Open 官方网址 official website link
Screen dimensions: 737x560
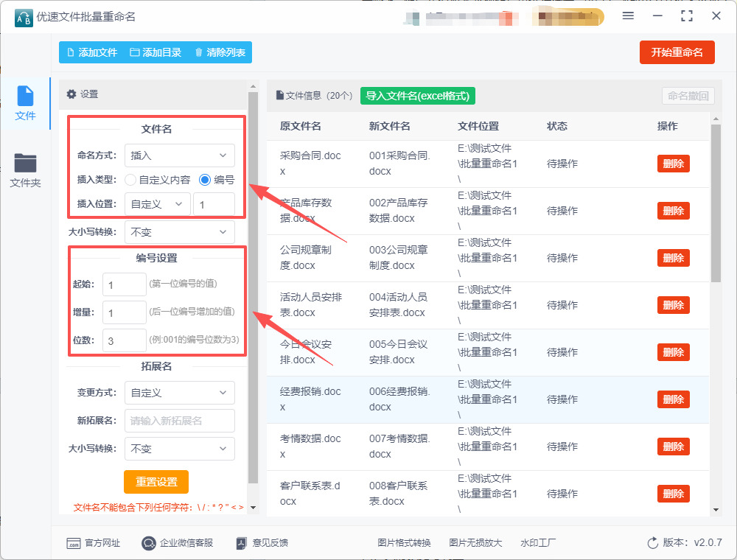(94, 543)
